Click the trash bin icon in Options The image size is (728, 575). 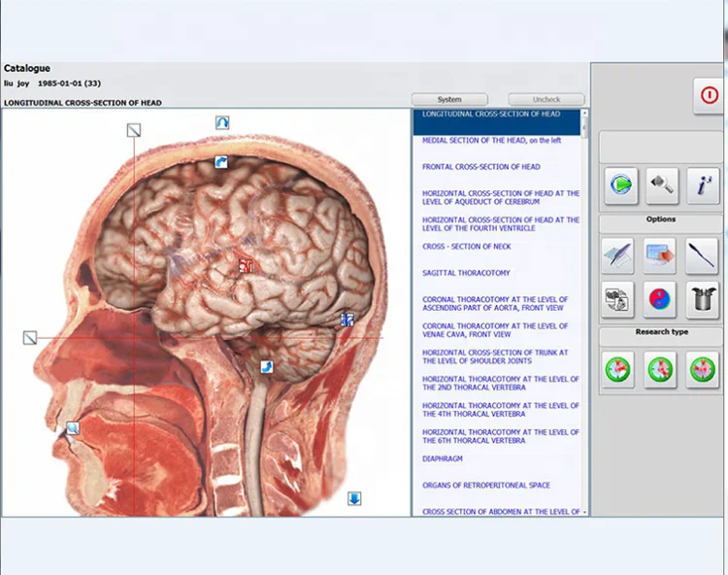point(702,299)
